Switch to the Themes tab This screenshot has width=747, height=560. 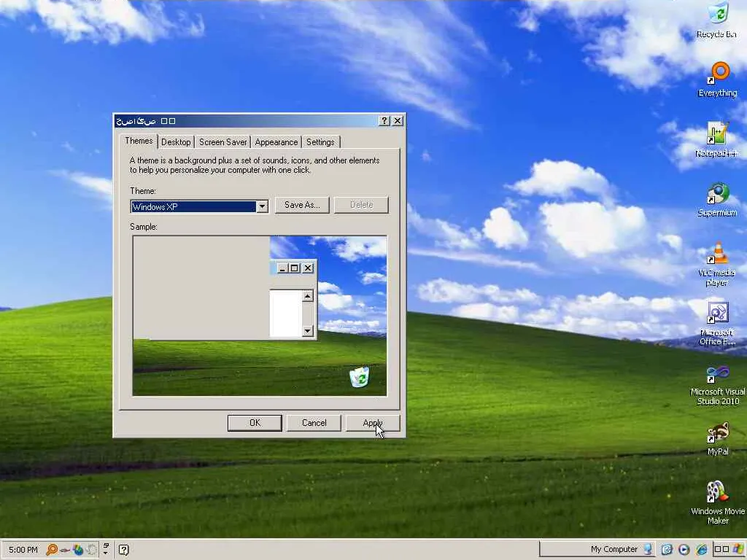click(x=139, y=141)
